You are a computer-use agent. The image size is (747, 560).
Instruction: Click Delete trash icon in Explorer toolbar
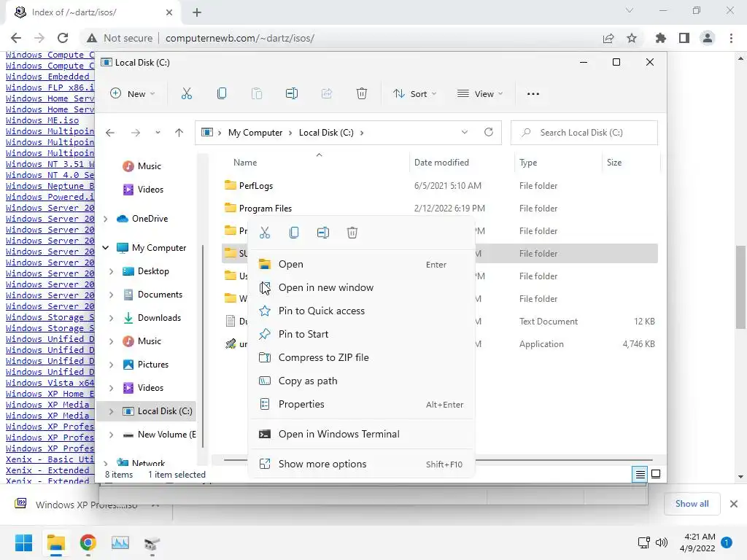pos(362,94)
